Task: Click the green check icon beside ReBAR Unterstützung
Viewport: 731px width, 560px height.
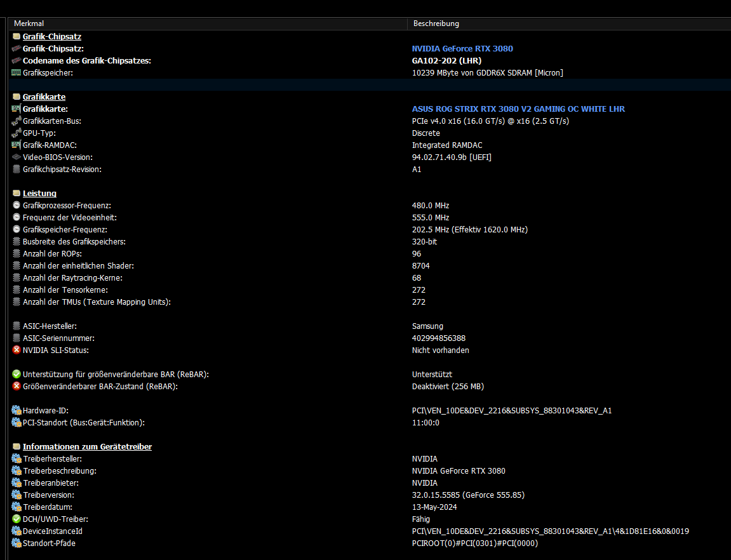Action: [17, 374]
